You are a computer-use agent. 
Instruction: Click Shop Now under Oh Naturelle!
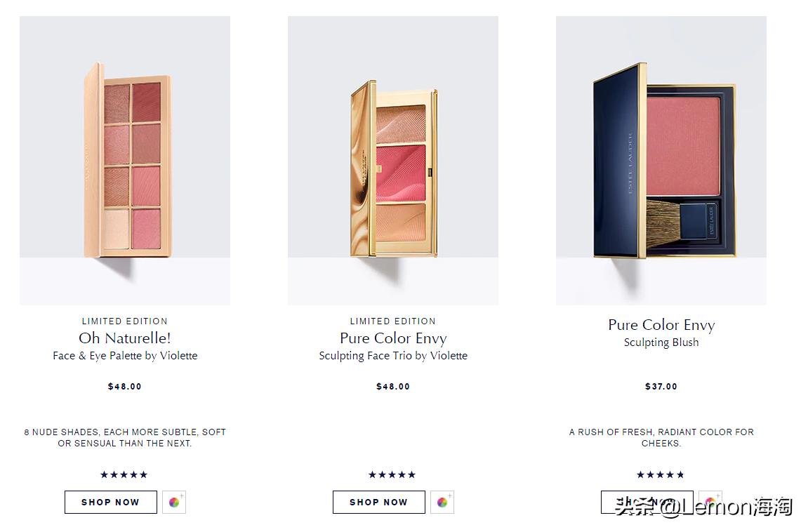[x=110, y=502]
